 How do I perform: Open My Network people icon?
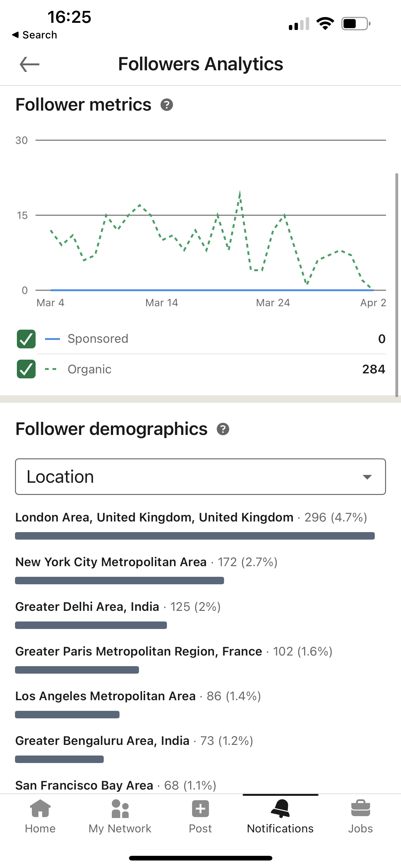(120, 809)
